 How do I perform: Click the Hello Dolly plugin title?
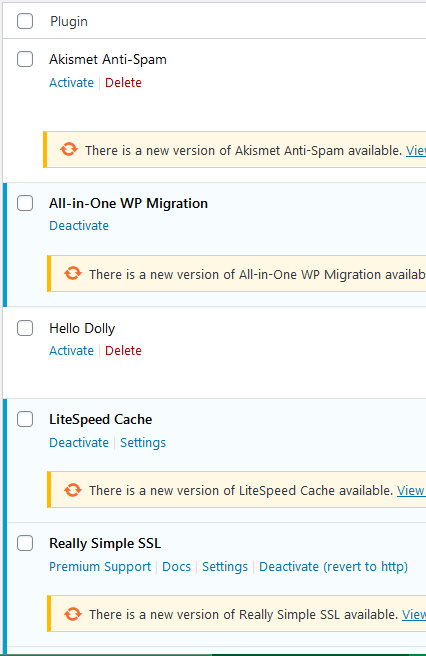pos(82,328)
